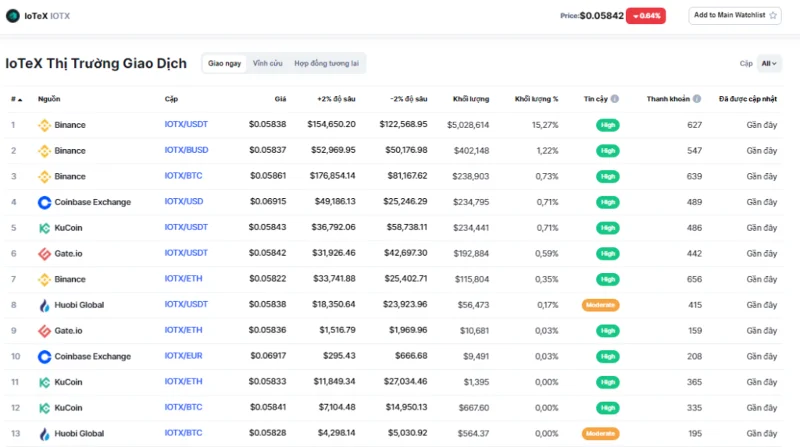800x447 pixels.
Task: Click the liquidity score 656
Action: tap(694, 279)
